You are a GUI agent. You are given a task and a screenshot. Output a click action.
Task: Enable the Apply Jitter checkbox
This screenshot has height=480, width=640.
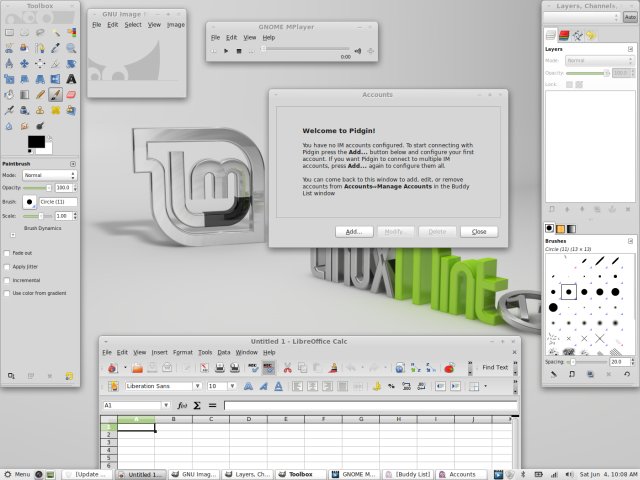pyautogui.click(x=7, y=267)
